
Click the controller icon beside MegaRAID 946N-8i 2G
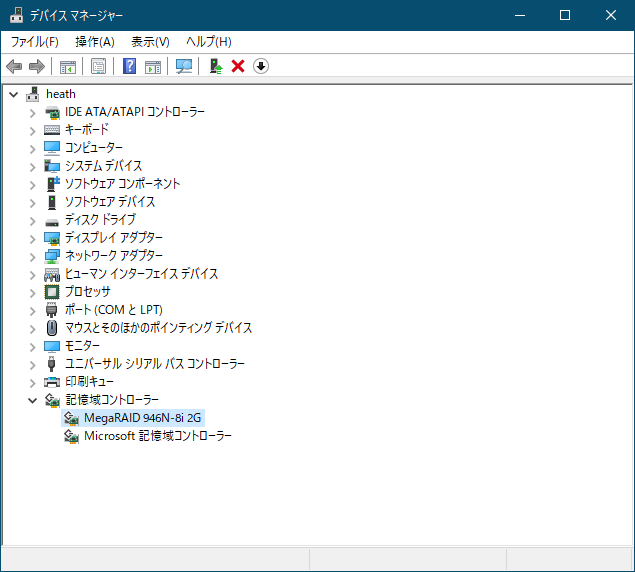[x=71, y=418]
